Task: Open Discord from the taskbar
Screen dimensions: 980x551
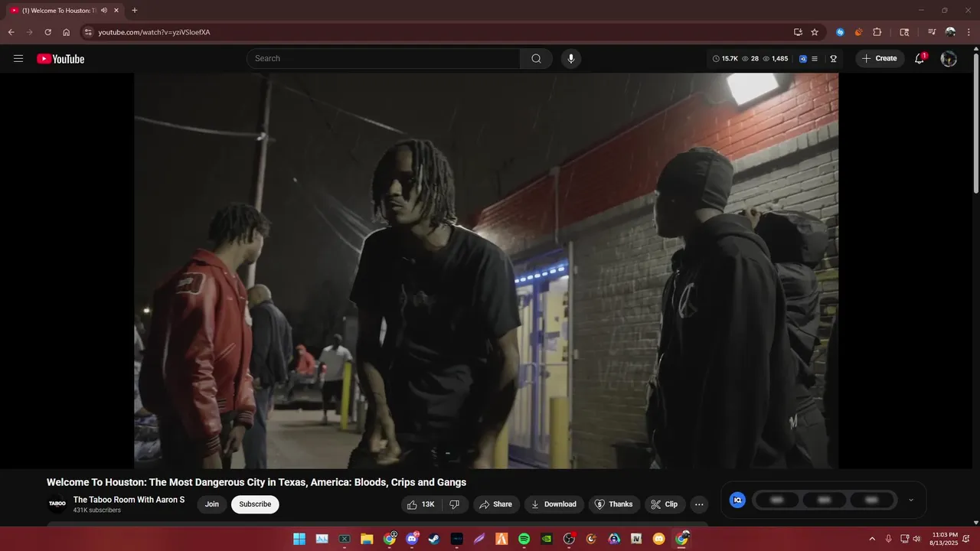Action: click(x=412, y=539)
